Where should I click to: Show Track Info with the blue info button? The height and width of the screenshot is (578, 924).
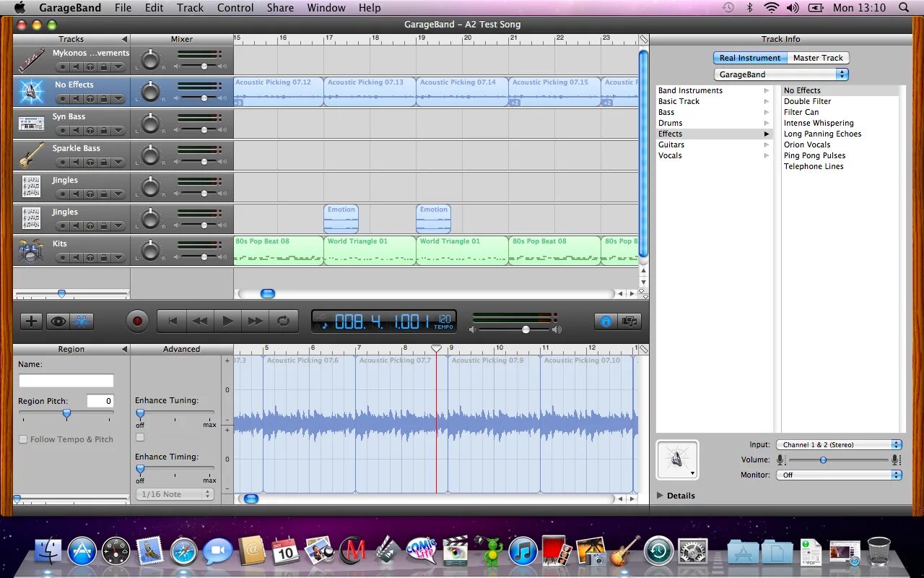coord(606,322)
